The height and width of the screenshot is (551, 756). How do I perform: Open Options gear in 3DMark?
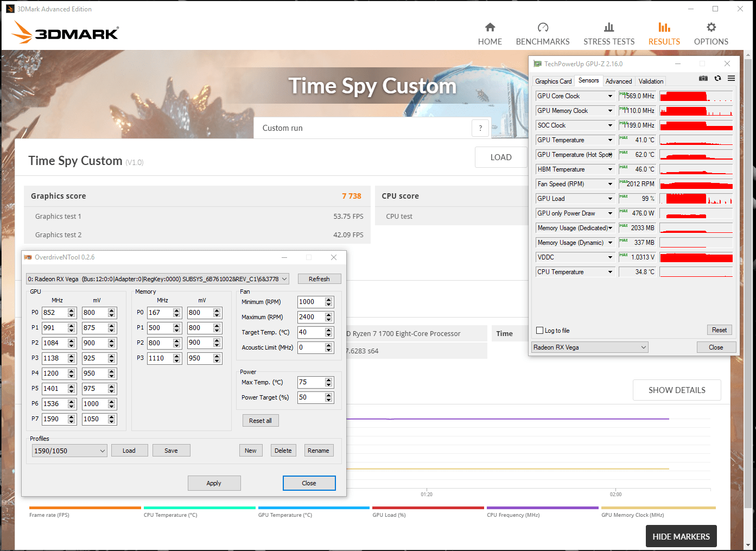coord(711,34)
